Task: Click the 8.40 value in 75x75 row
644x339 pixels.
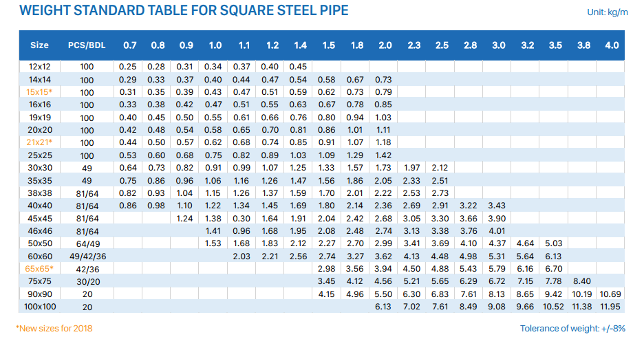Action: click(582, 281)
